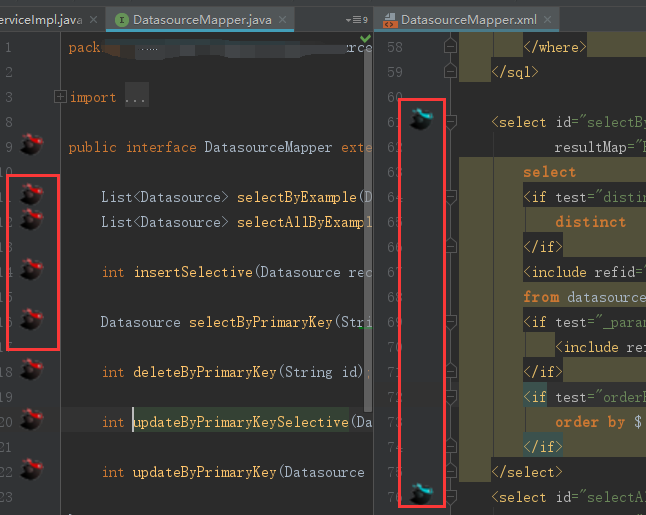Close the DatasourceMapper.java tab

pyautogui.click(x=282, y=19)
